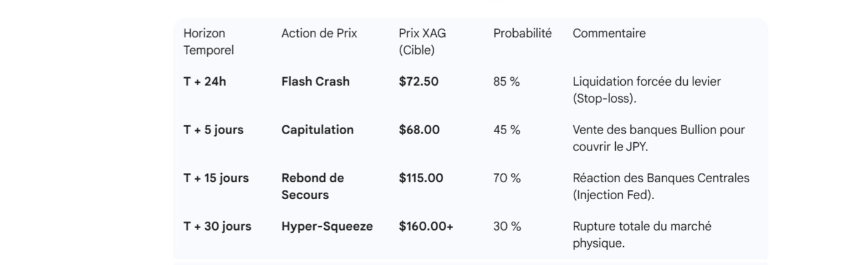Click the "Capitulation" cell

click(x=317, y=130)
